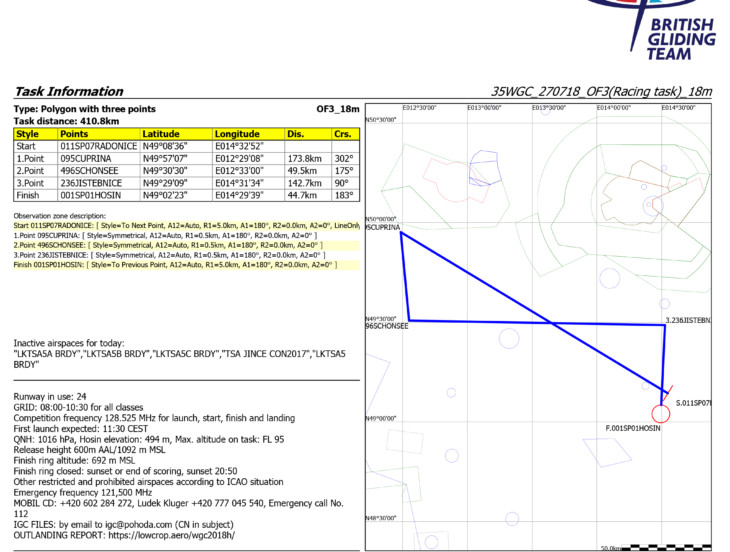Click the 3.236JISTEBNICE turnpoint label on map
730x552 pixels.
click(686, 320)
